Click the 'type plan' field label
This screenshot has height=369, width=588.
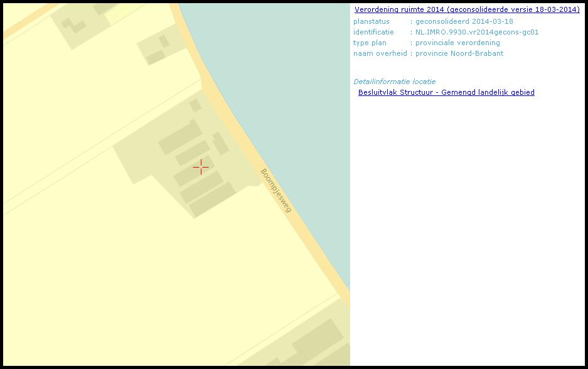click(370, 43)
